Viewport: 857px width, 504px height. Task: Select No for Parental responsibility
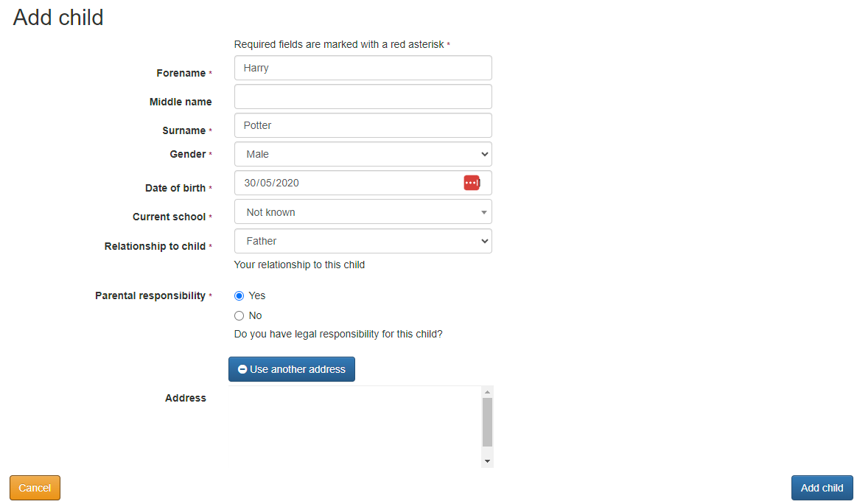(x=239, y=316)
